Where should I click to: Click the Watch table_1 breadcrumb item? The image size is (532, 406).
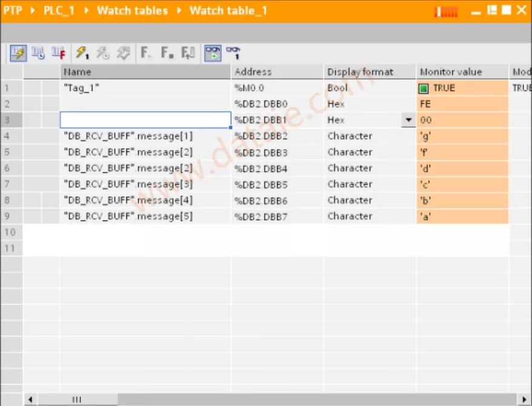coord(228,10)
